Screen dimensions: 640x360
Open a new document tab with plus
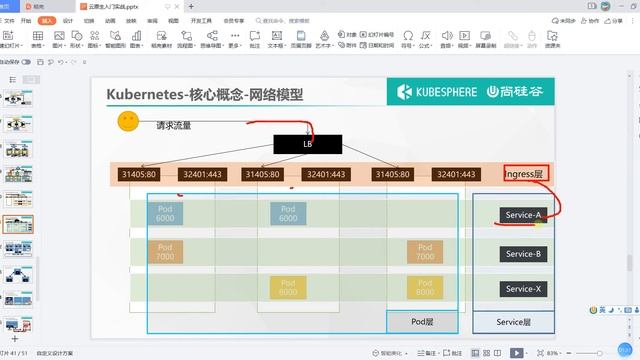191,7
